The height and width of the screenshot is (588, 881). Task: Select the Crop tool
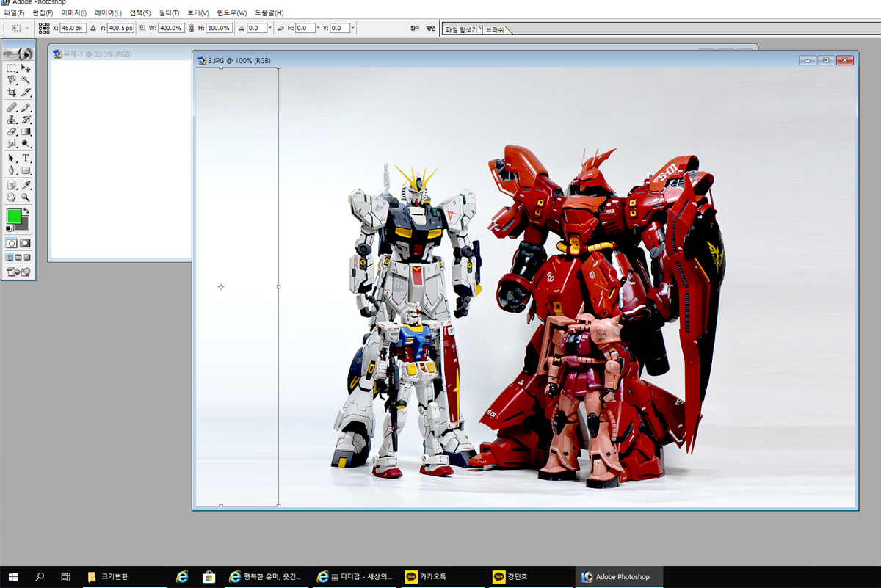(x=12, y=92)
